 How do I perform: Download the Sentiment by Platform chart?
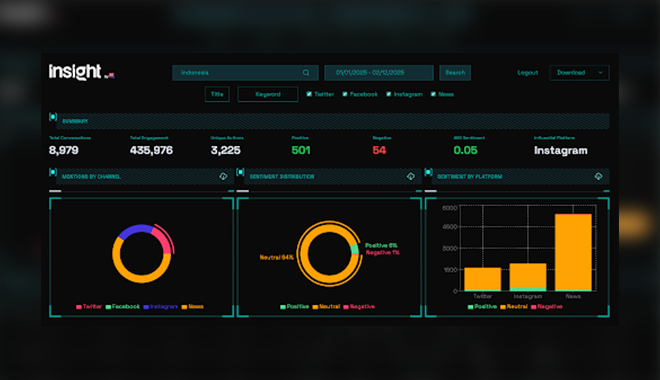[x=599, y=176]
